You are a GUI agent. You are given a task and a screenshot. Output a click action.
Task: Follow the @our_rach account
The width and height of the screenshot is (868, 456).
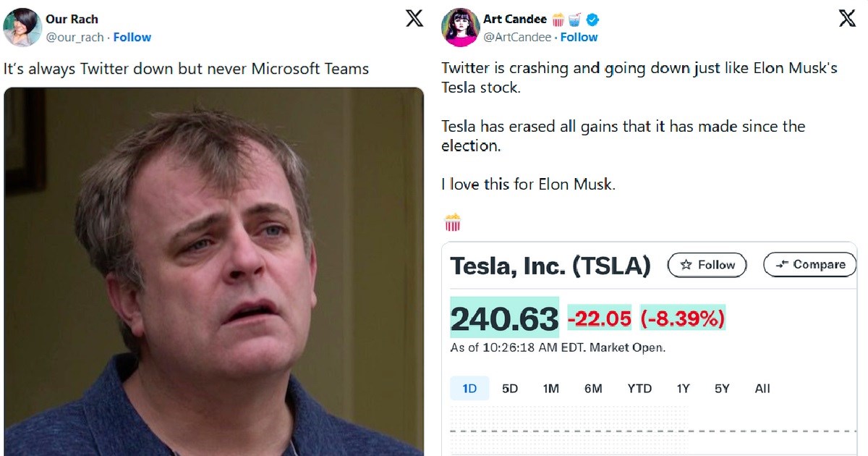132,37
